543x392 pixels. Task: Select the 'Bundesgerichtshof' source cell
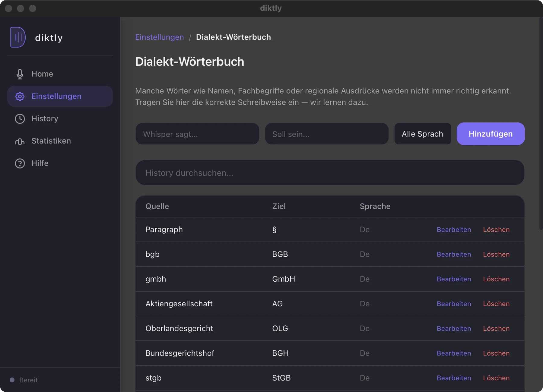tap(180, 353)
